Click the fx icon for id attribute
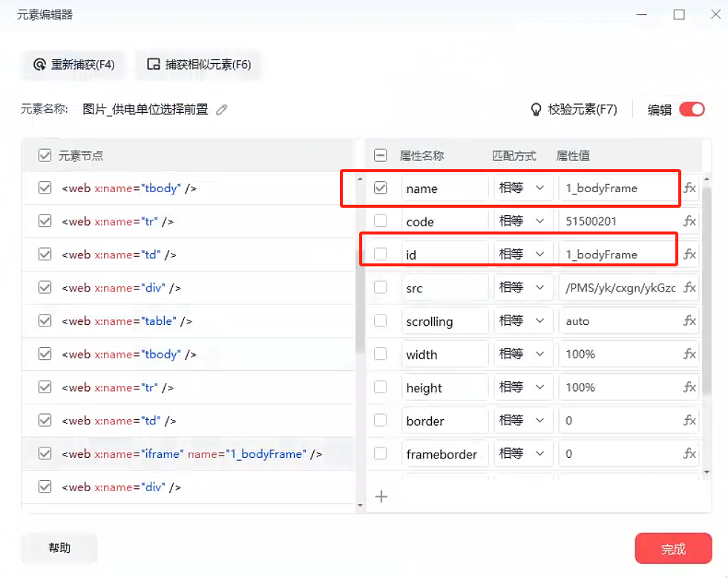This screenshot has width=728, height=578. 689,254
